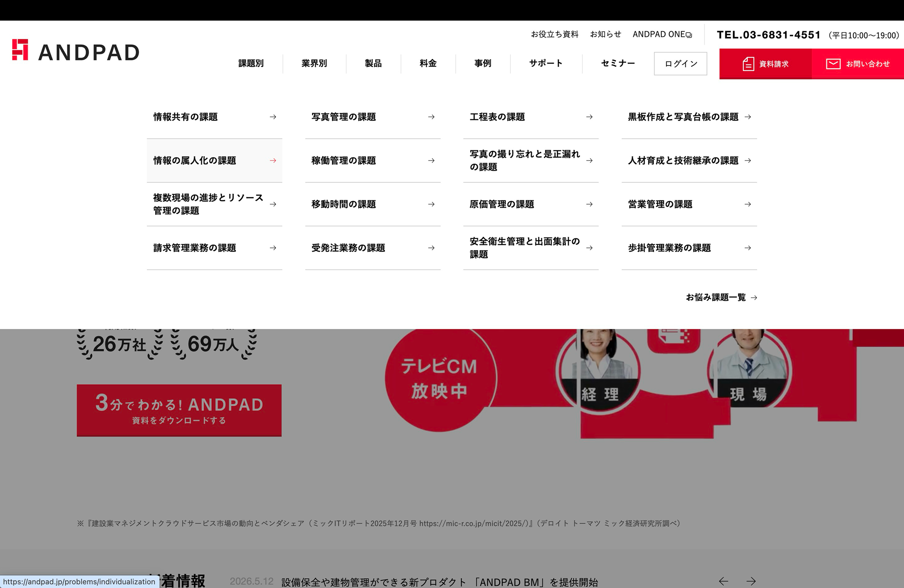
Task: Click the ANDPAD logo icon
Action: [20, 49]
